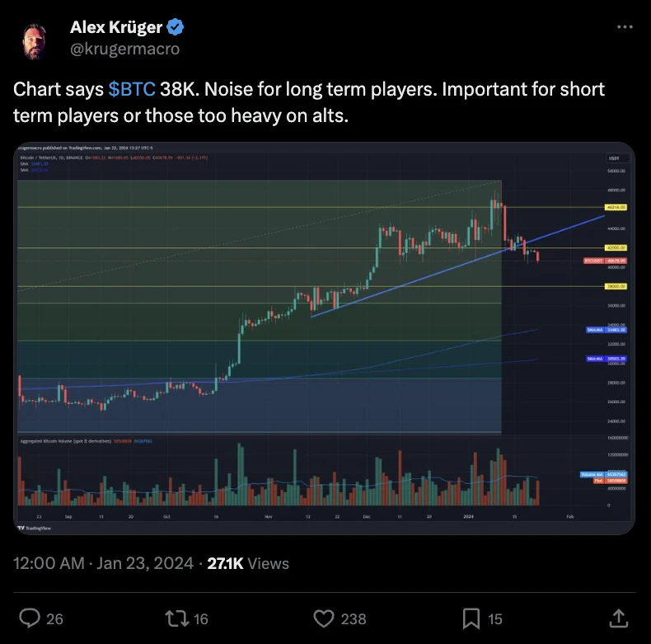
Task: Click the 27.1K Views count
Action: (248, 563)
